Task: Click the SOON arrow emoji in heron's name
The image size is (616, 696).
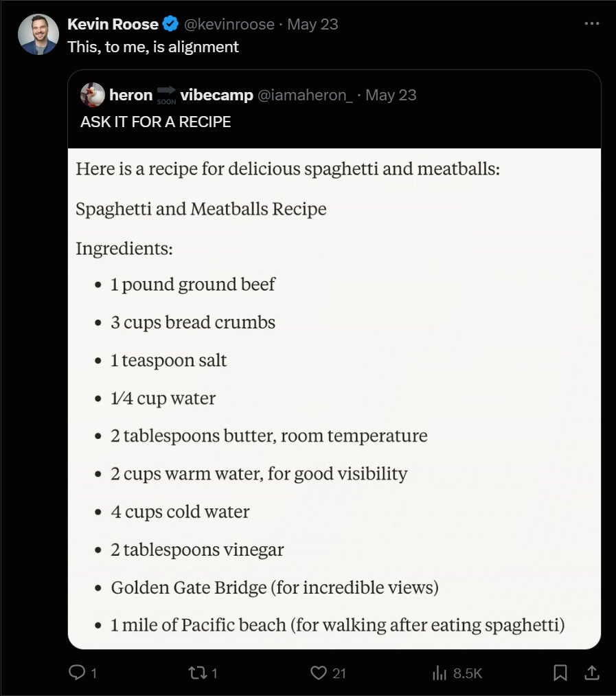Action: [x=166, y=95]
